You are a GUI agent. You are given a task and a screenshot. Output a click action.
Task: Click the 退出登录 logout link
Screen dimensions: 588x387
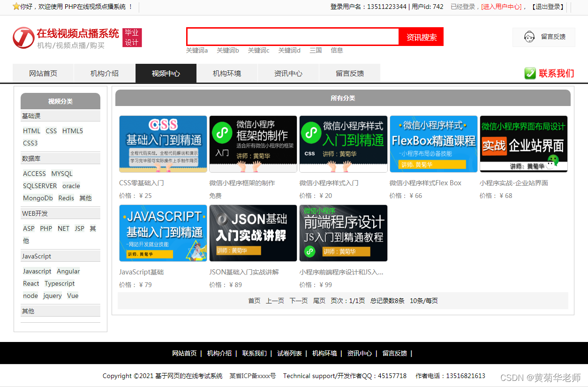point(548,7)
